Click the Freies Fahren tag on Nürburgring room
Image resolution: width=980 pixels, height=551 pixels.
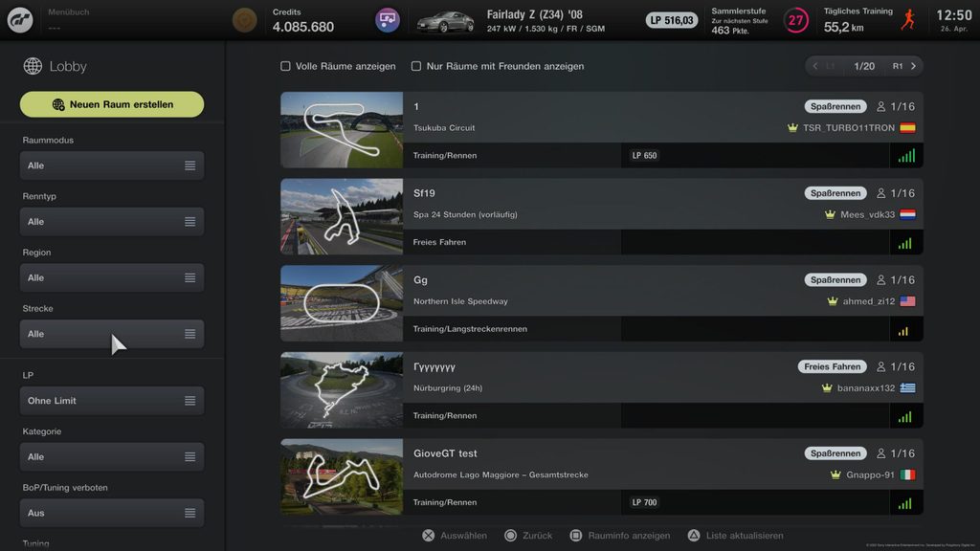833,366
